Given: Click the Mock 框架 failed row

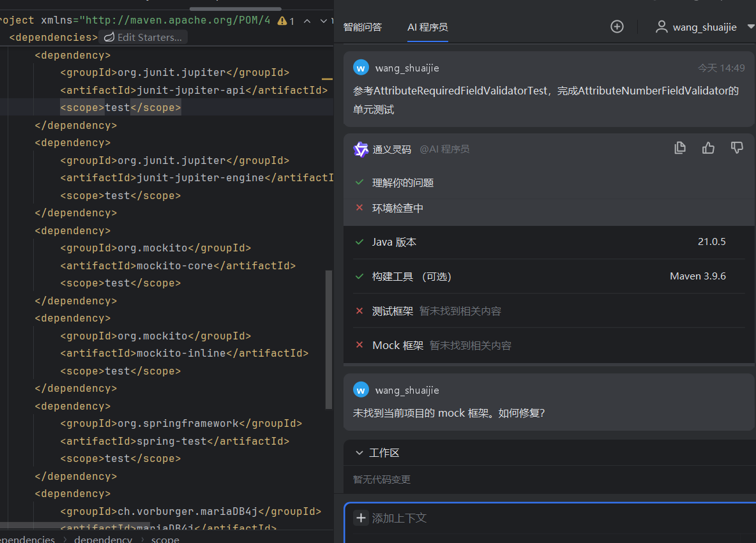Looking at the screenshot, I should (548, 345).
